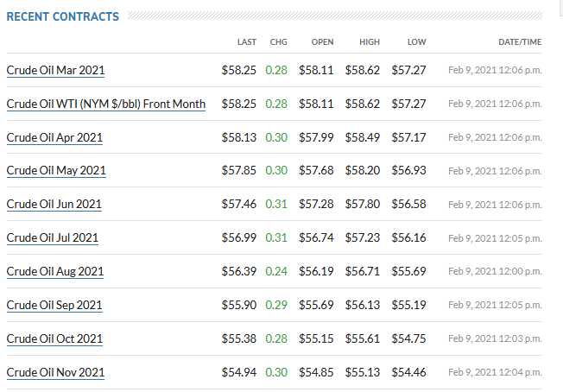This screenshot has width=563, height=392.
Task: Click the Recent Contracts section heading
Action: tap(63, 16)
